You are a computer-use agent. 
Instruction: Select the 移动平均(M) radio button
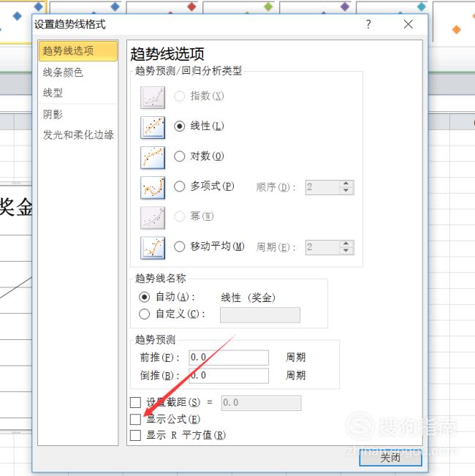pos(179,246)
